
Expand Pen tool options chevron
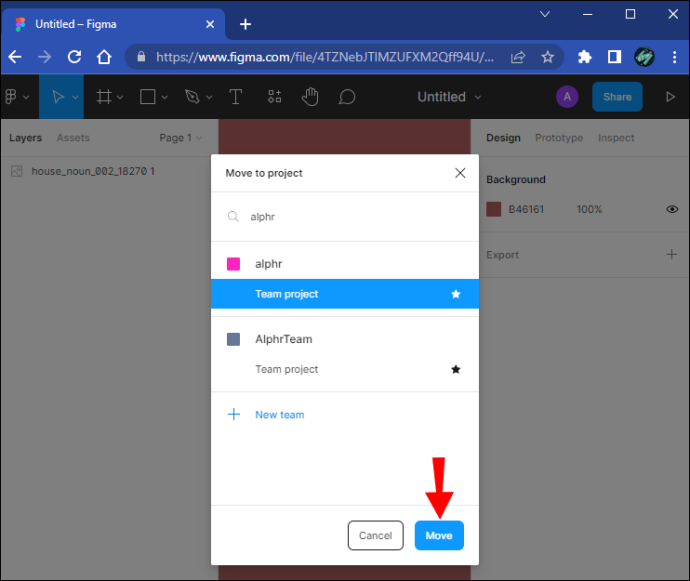pyautogui.click(x=209, y=97)
